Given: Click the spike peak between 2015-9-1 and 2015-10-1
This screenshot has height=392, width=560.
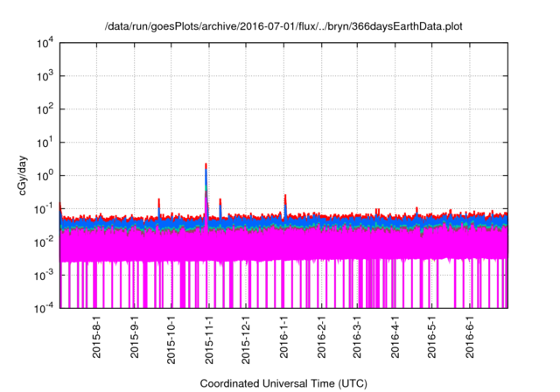Looking at the screenshot, I should 159,199.
